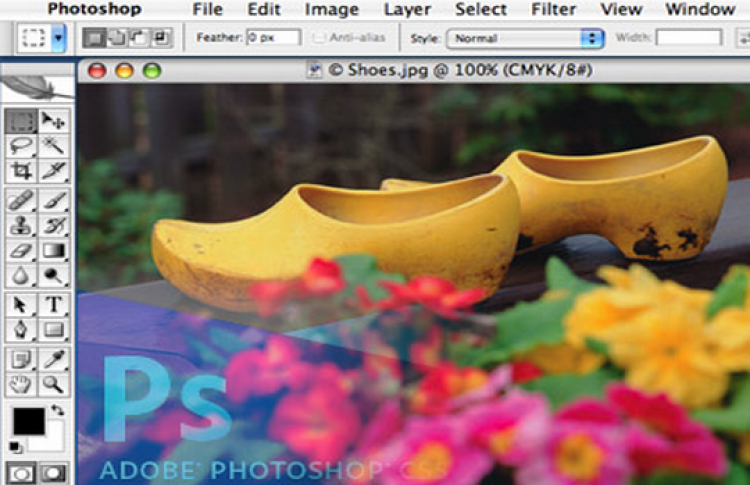Click the Shoes.jpg document title icon
This screenshot has height=485, width=750.
[314, 71]
